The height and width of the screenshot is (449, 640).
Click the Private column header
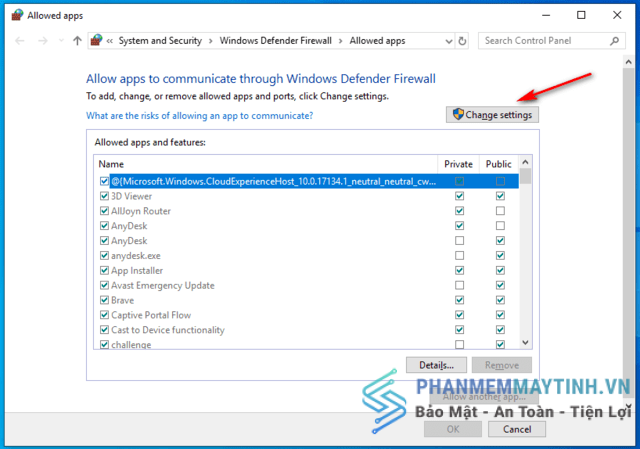coord(458,164)
